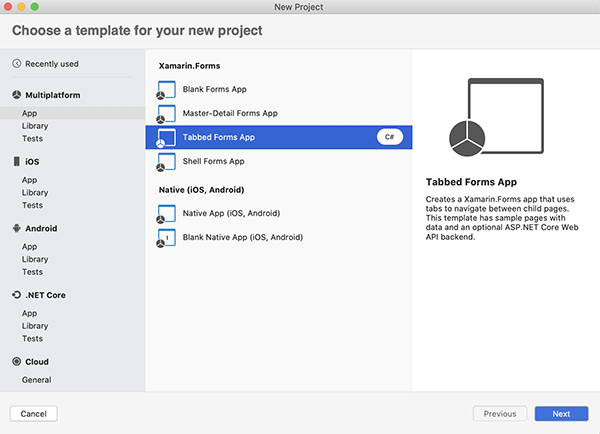This screenshot has width=600, height=434.
Task: Click the Android robot icon in sidebar
Action: click(16, 228)
